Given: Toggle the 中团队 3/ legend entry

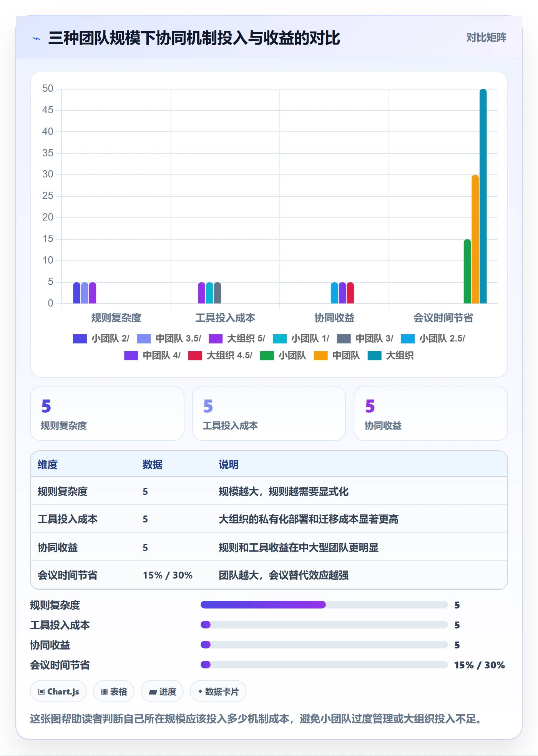Looking at the screenshot, I should tap(365, 338).
